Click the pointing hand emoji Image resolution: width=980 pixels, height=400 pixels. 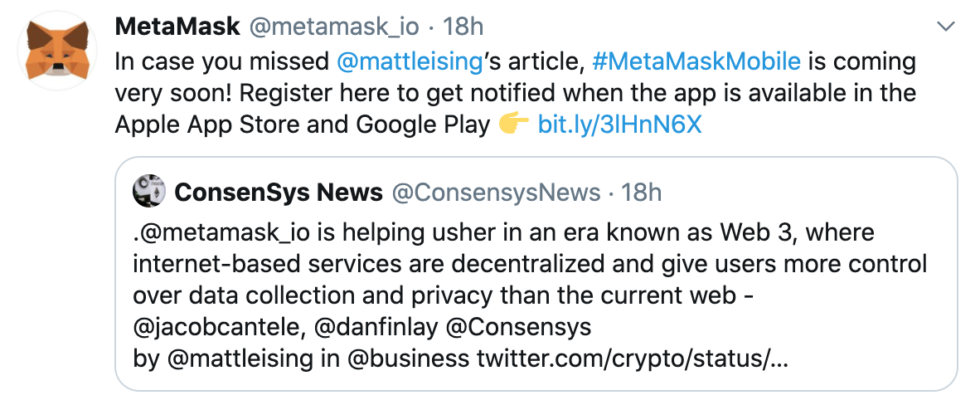coord(514,125)
